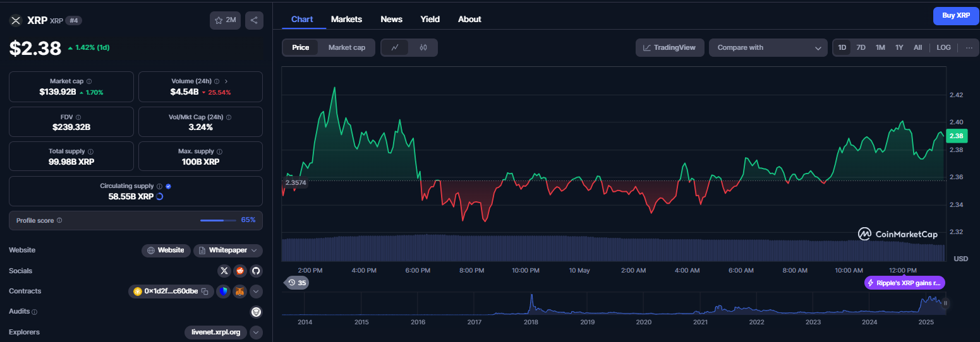This screenshot has height=342, width=980.
Task: Open XRP's GitHub social link
Action: (x=256, y=271)
